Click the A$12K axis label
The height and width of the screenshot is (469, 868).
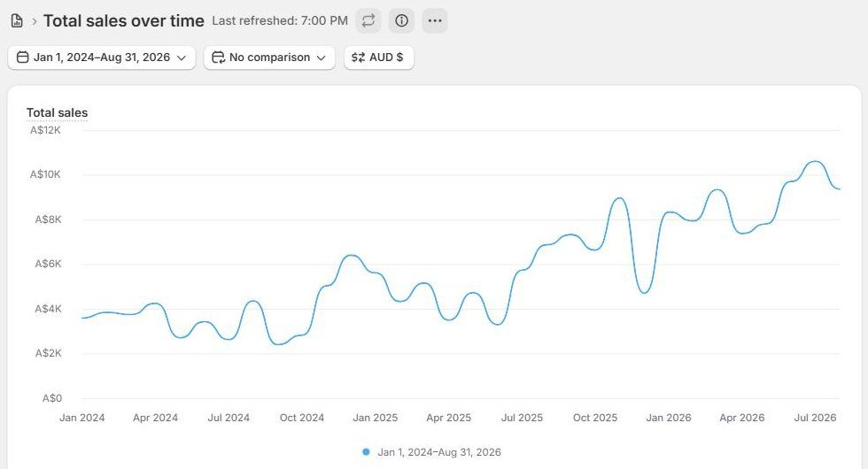45,131
